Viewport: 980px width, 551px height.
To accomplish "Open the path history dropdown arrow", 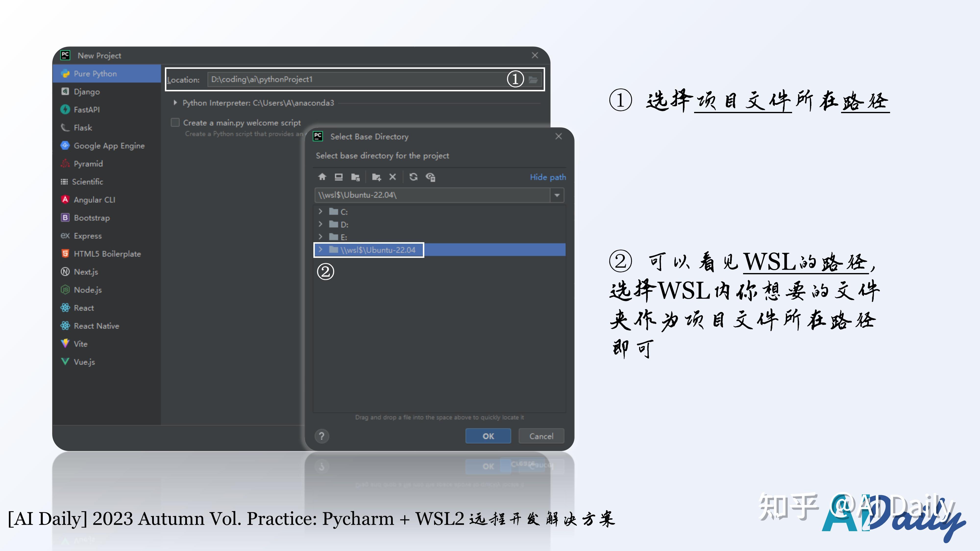I will (x=557, y=195).
